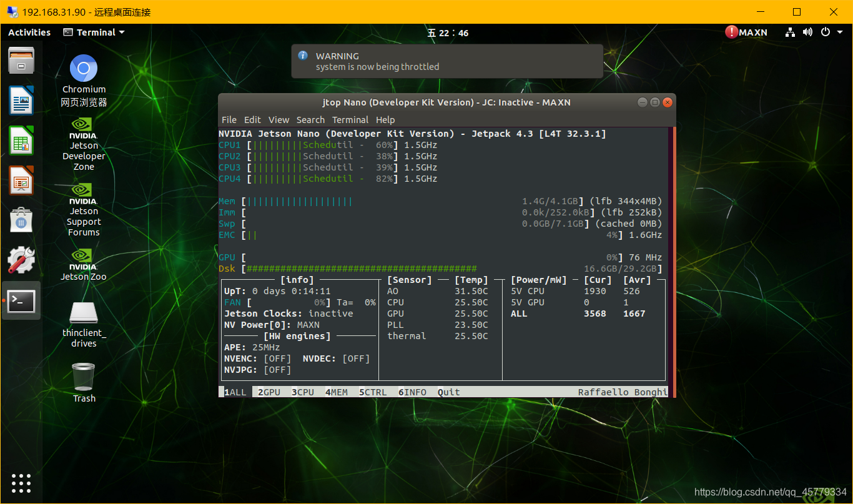The image size is (853, 504).
Task: Click Raffaello Bonghi author text
Action: pos(623,392)
